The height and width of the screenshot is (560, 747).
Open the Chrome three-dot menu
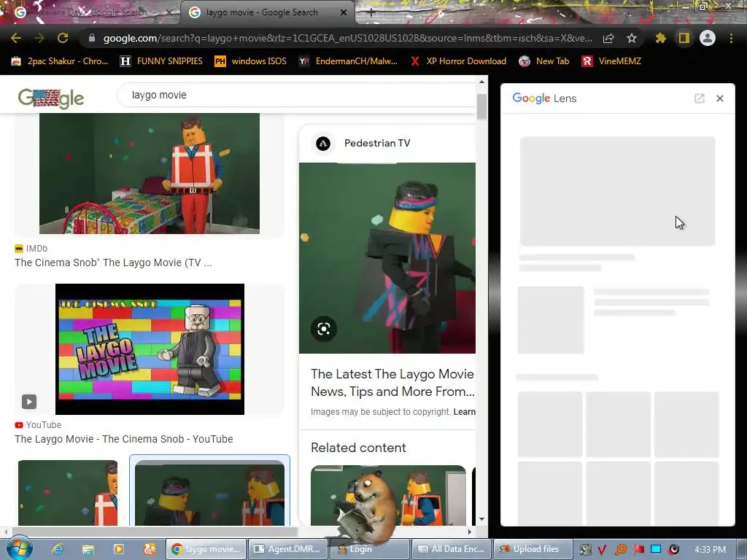pos(731,38)
